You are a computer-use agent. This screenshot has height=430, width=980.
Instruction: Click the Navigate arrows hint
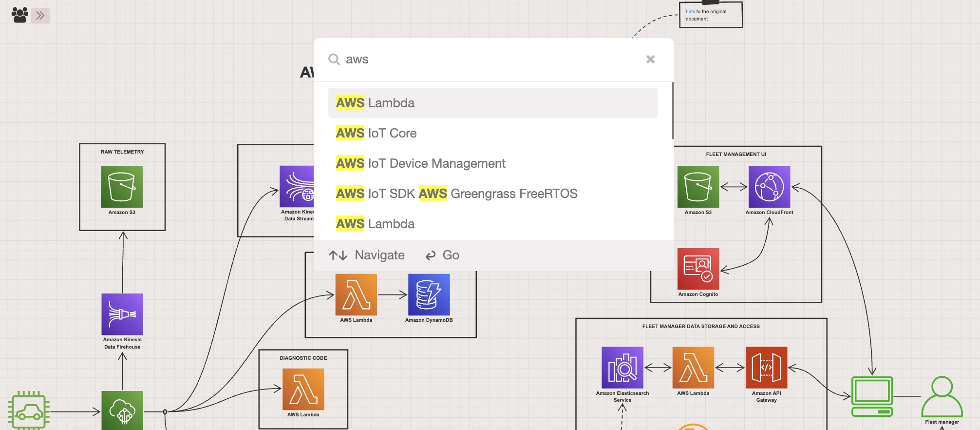click(366, 255)
